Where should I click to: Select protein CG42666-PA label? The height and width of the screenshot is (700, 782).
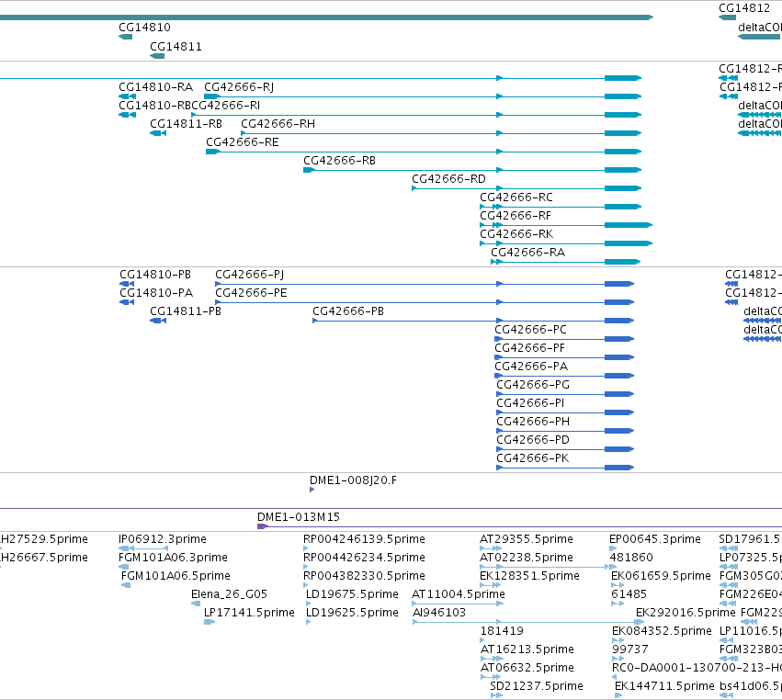(531, 367)
